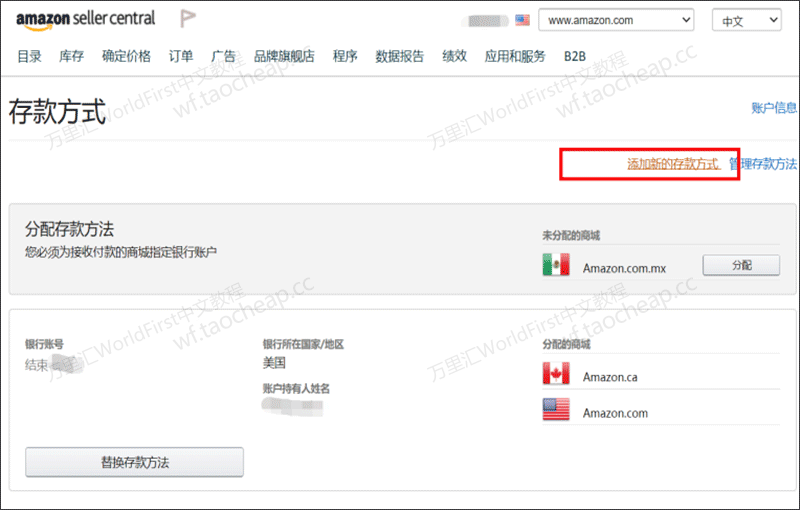Click the 银行账号 label
Image resolution: width=800 pixels, height=510 pixels.
(44, 344)
